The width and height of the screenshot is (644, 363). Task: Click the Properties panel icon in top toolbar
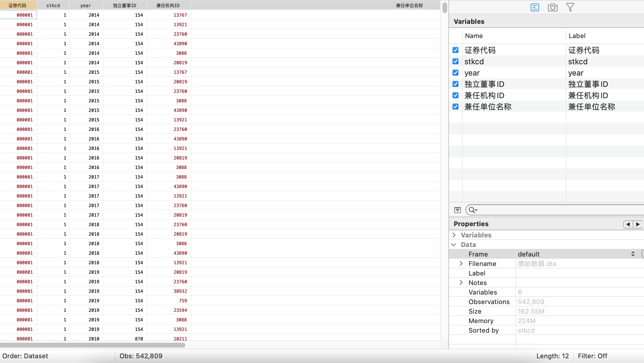(x=535, y=7)
